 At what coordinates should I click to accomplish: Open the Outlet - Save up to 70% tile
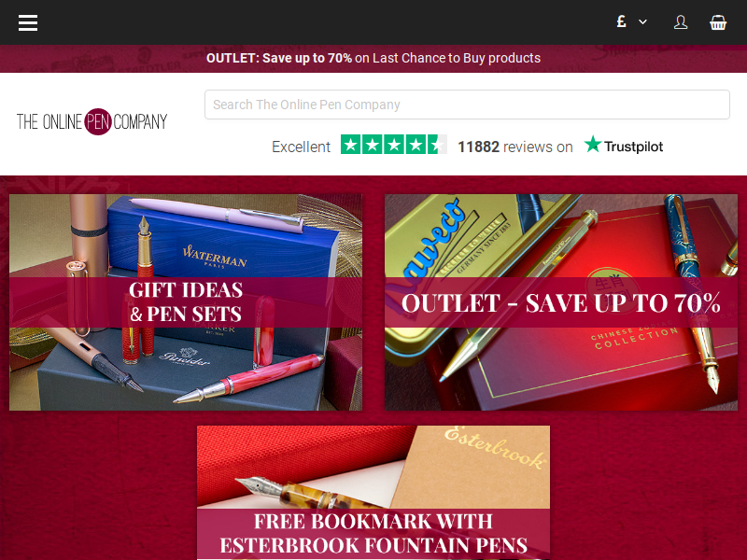coord(561,302)
